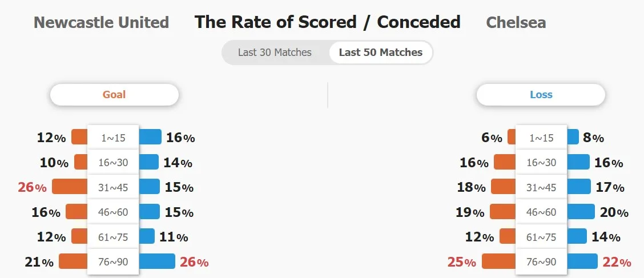644x278 pixels.
Task: Select the Chelsea team label
Action: (x=516, y=22)
